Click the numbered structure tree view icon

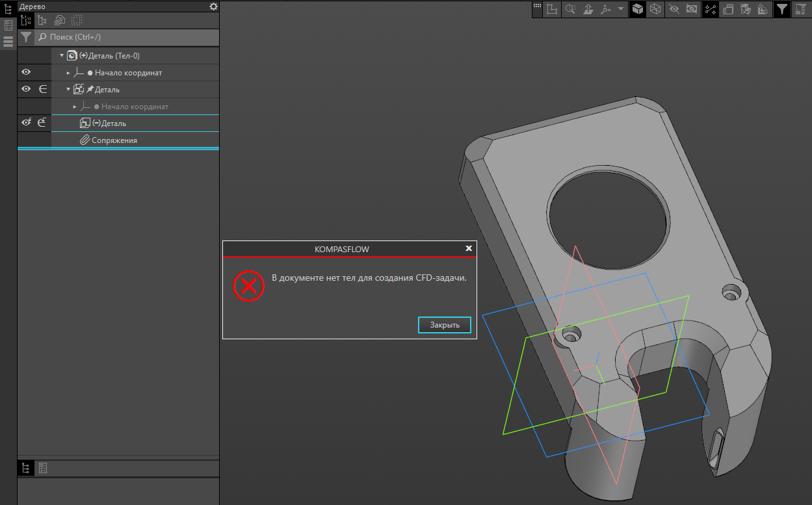27,21
